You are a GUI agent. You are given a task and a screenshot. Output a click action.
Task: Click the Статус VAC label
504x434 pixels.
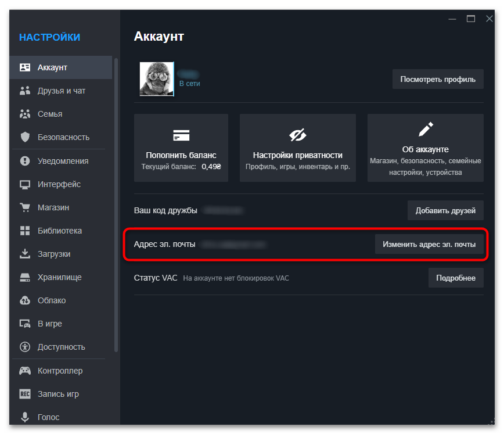[156, 278]
